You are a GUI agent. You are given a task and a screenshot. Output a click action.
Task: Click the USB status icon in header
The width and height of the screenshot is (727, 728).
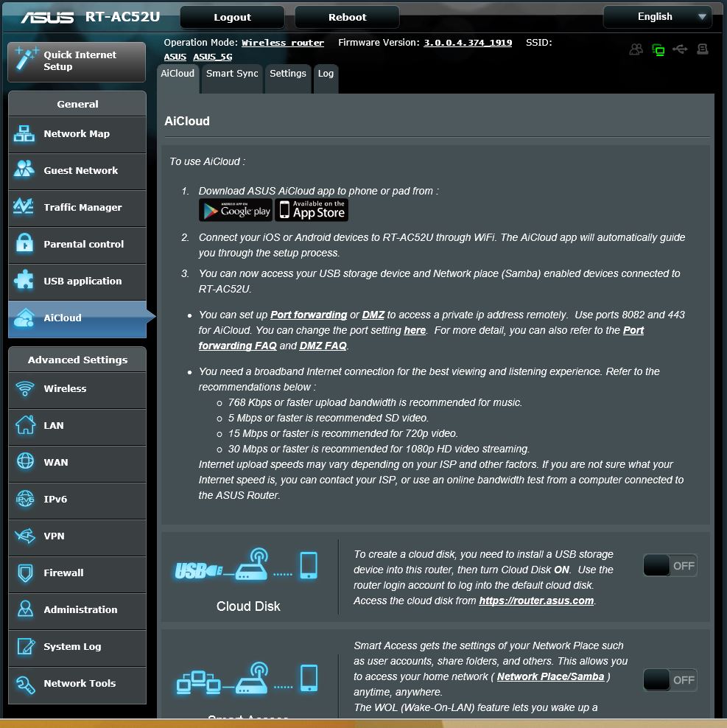(680, 49)
